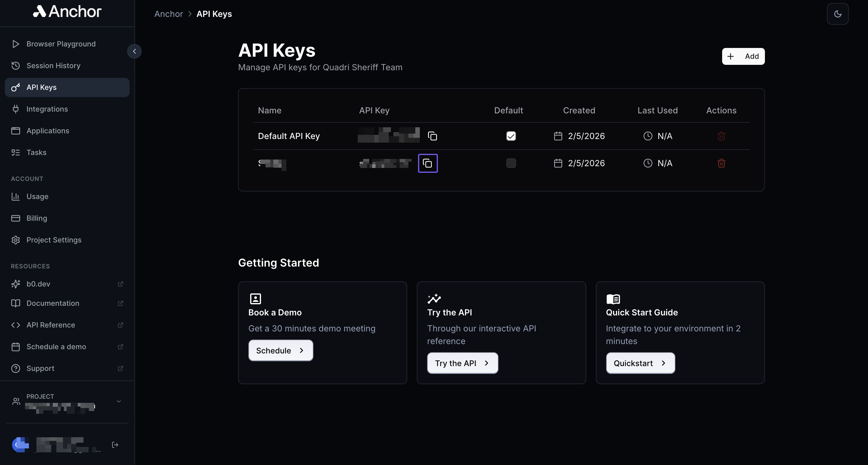The height and width of the screenshot is (465, 868).
Task: Click Anchor breadcrumb link
Action: pos(168,14)
